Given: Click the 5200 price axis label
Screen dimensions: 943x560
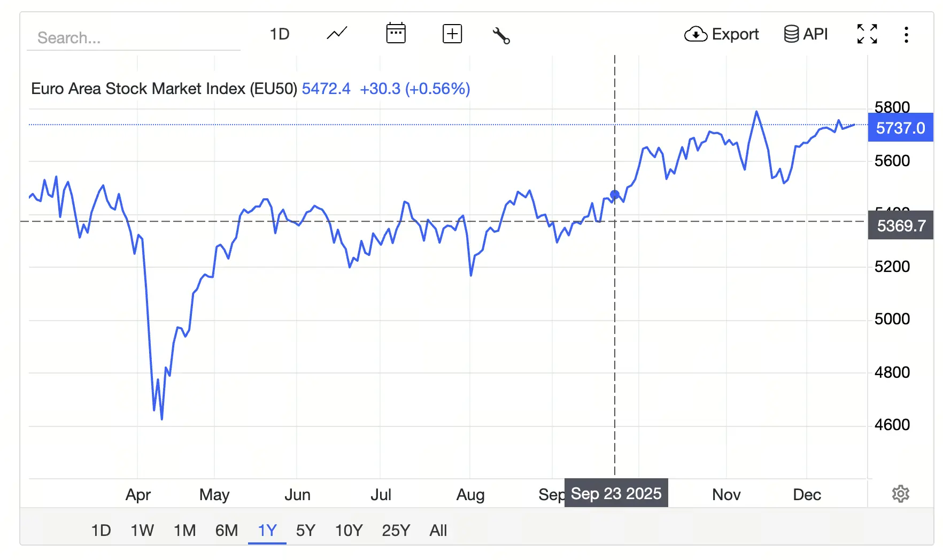Looking at the screenshot, I should tap(892, 267).
